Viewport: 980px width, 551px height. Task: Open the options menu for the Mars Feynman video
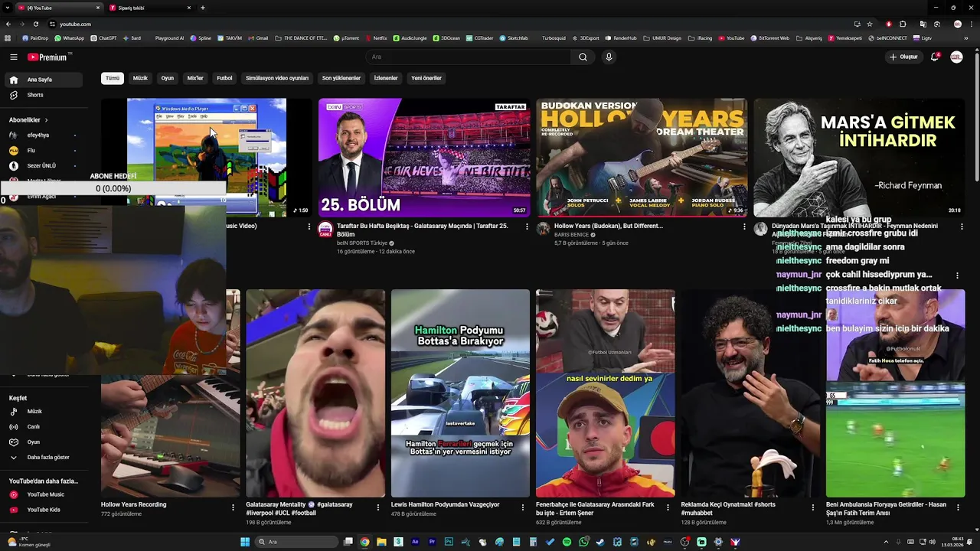962,227
